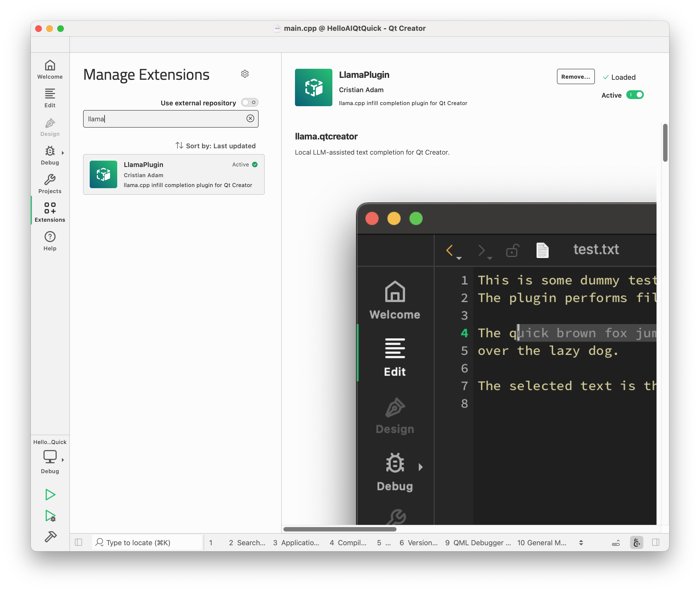Expand the kit selector arrow
Screen dimensions: 700x592
tap(63, 460)
